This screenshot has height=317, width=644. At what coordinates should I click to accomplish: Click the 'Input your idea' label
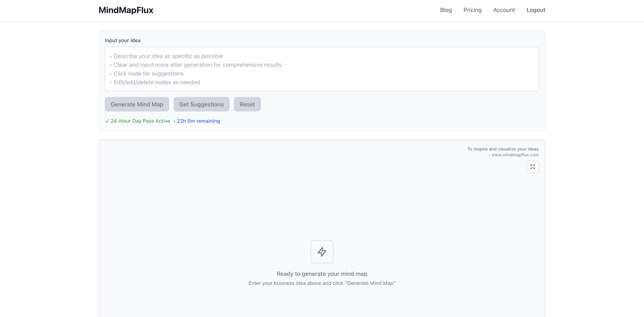pyautogui.click(x=123, y=40)
